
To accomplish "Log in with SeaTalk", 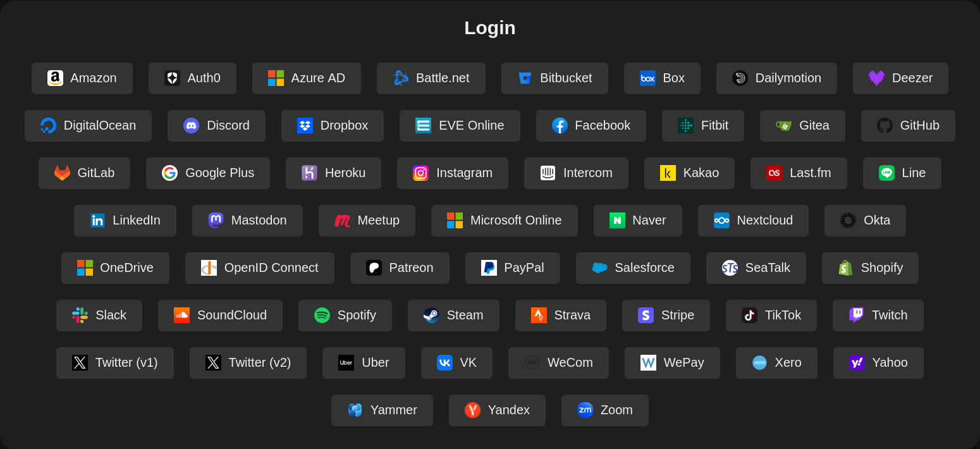I will (756, 268).
